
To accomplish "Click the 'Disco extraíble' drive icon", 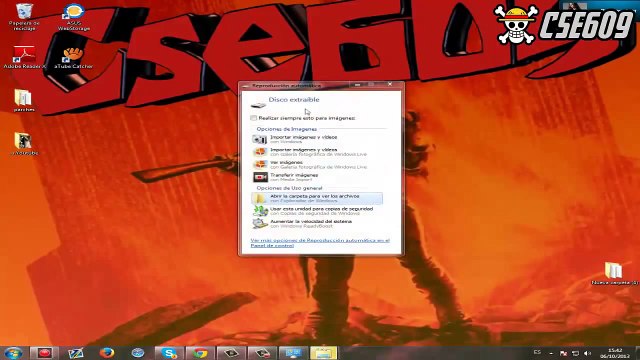I will pyautogui.click(x=258, y=105).
